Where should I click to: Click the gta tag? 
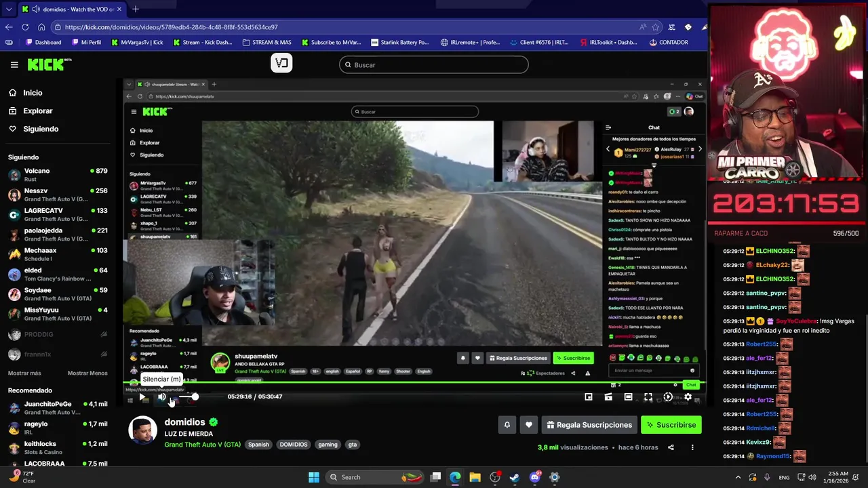pyautogui.click(x=353, y=445)
